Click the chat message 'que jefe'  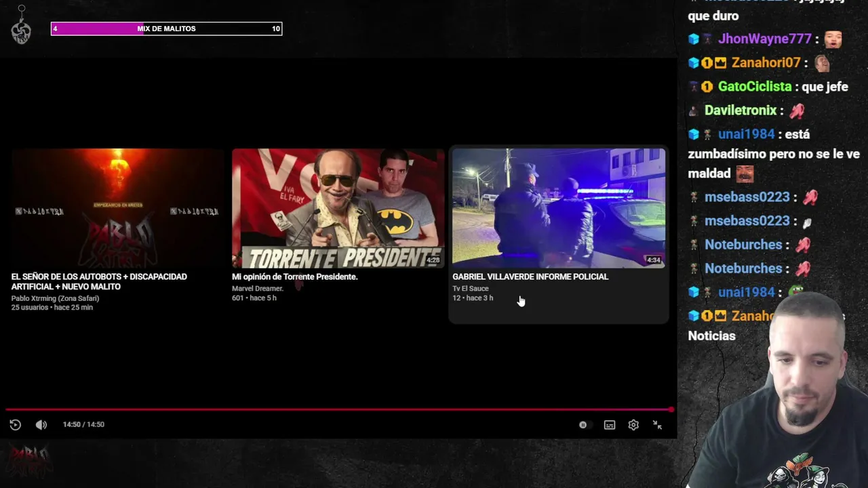tap(825, 87)
